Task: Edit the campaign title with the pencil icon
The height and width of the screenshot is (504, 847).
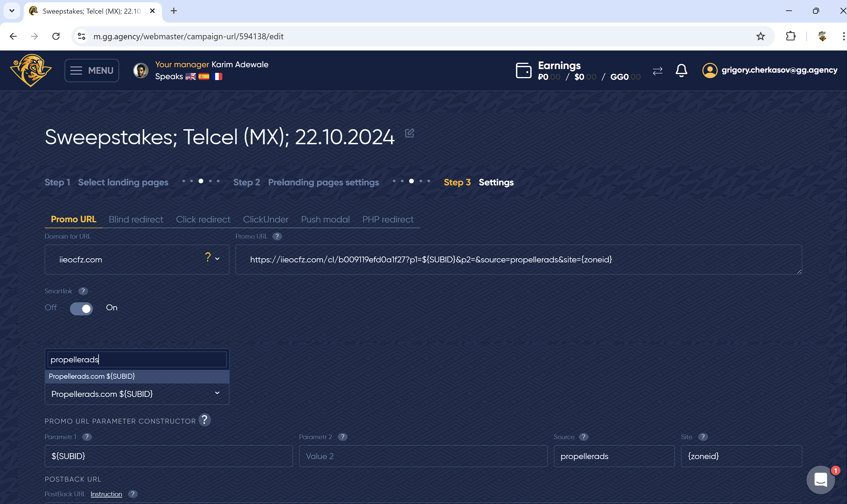Action: 409,133
